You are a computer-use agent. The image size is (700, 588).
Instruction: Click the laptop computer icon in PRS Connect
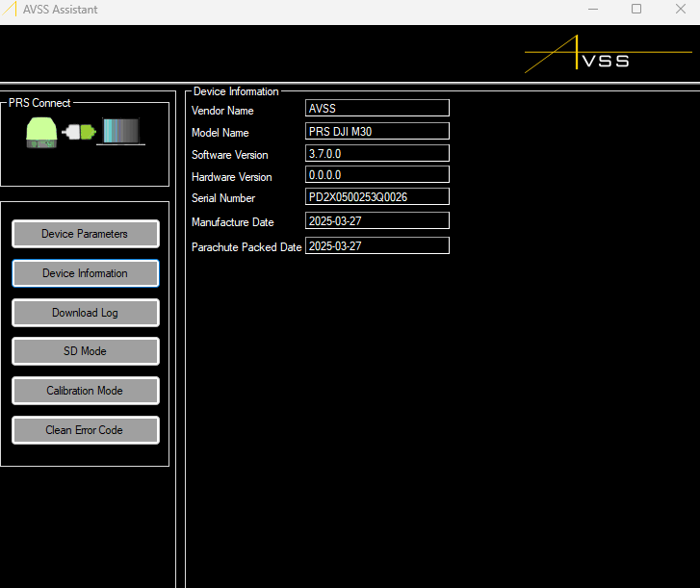click(121, 131)
